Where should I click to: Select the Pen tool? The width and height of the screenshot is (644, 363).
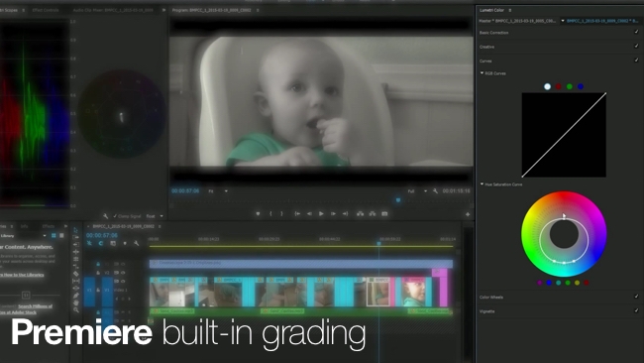[75, 296]
